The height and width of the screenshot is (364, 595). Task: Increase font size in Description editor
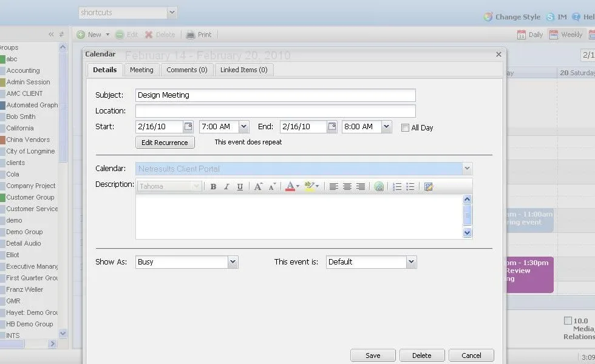258,187
